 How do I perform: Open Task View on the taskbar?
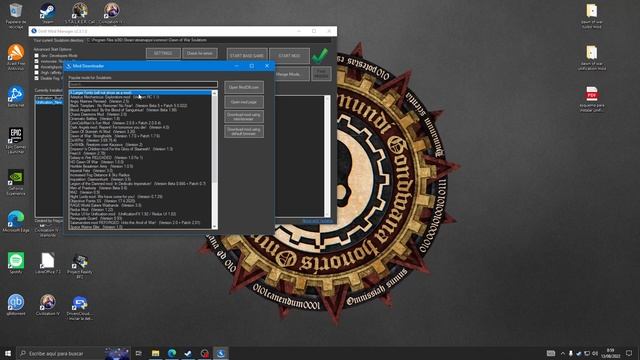tap(138, 353)
